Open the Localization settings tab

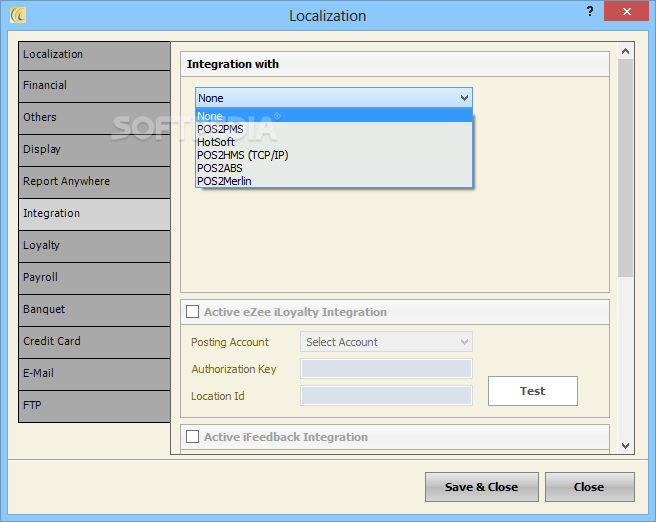[x=95, y=56]
